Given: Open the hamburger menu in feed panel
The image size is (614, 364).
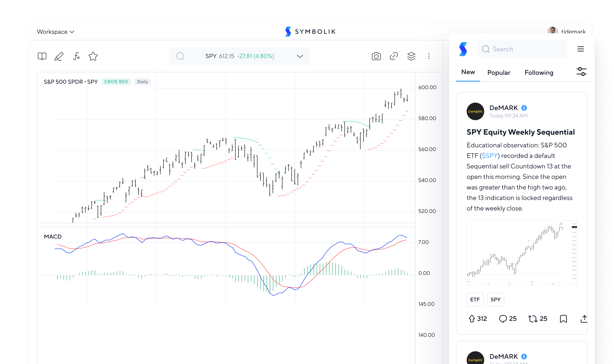Looking at the screenshot, I should (580, 49).
